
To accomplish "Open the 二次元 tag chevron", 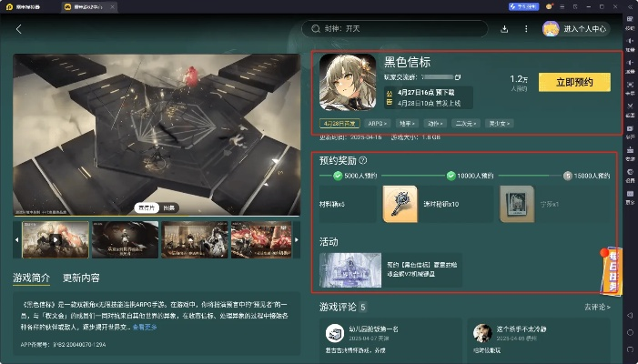I will click(x=466, y=123).
